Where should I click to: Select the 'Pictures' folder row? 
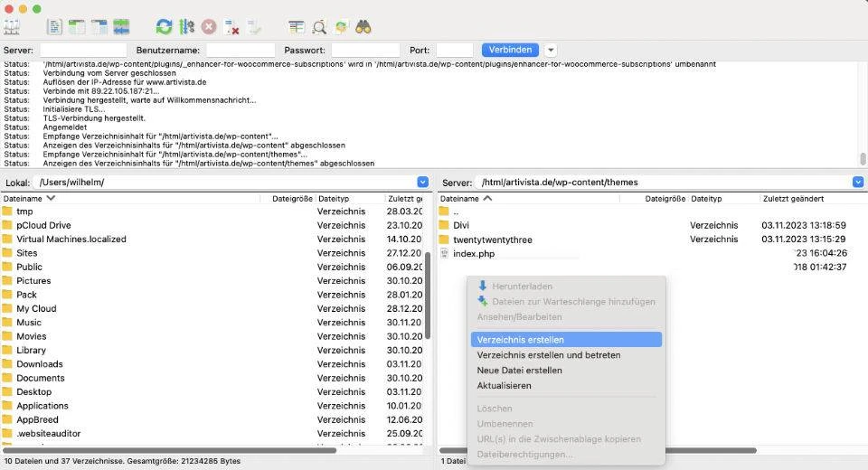pyautogui.click(x=213, y=281)
